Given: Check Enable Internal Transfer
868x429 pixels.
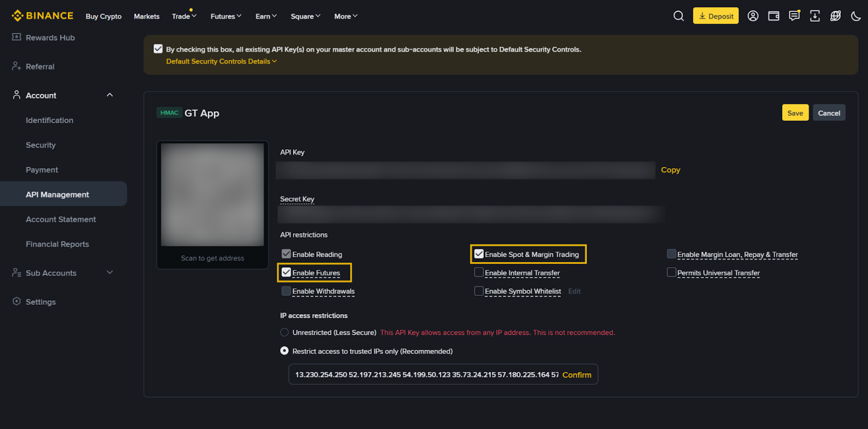Looking at the screenshot, I should (479, 272).
